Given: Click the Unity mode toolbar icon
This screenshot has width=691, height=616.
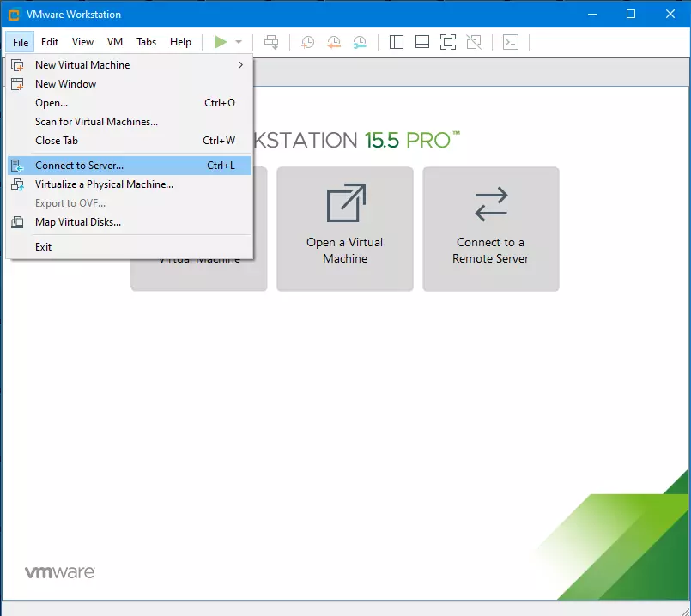Looking at the screenshot, I should click(x=473, y=42).
